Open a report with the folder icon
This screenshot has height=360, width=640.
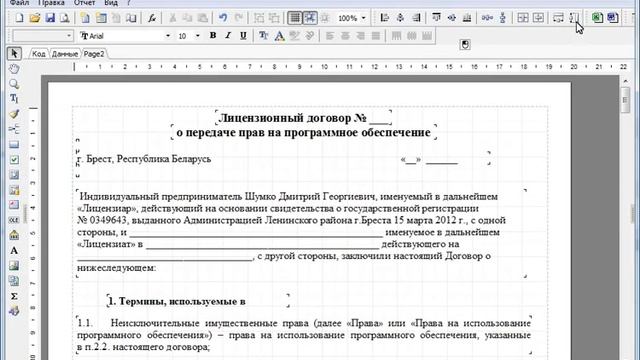(x=35, y=18)
